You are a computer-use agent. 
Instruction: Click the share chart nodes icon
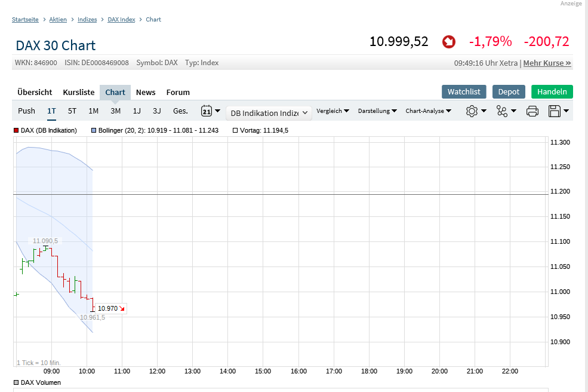(502, 111)
